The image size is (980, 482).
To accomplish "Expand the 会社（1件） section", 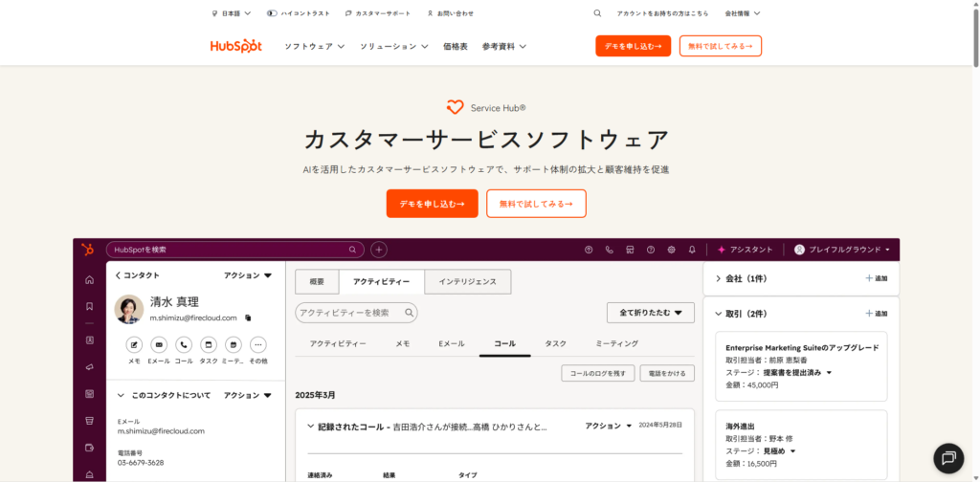I will click(x=718, y=278).
